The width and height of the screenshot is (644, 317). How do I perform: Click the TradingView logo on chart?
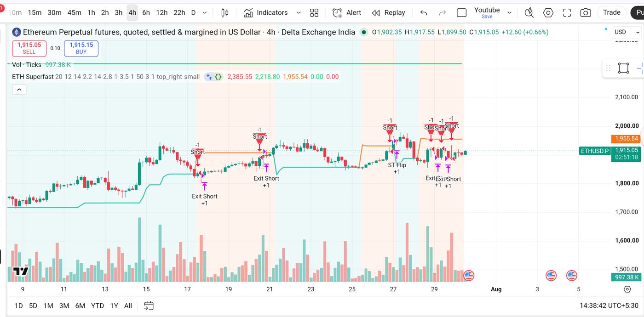point(21,272)
